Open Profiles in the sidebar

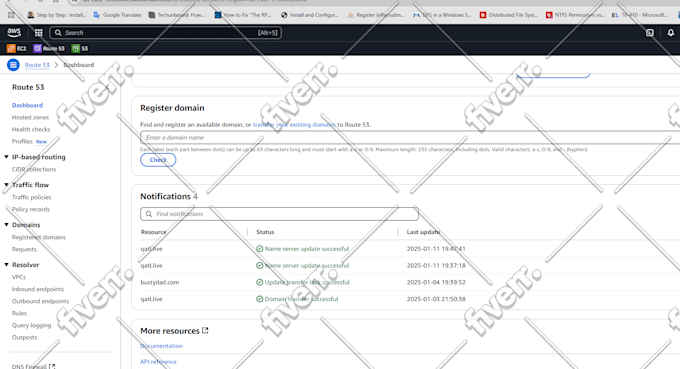pyautogui.click(x=22, y=141)
